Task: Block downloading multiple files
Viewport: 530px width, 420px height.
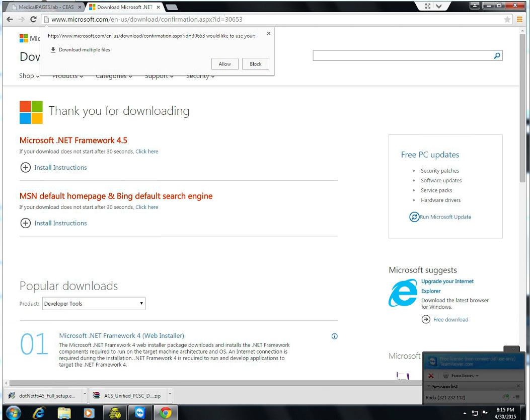Action: click(256, 64)
